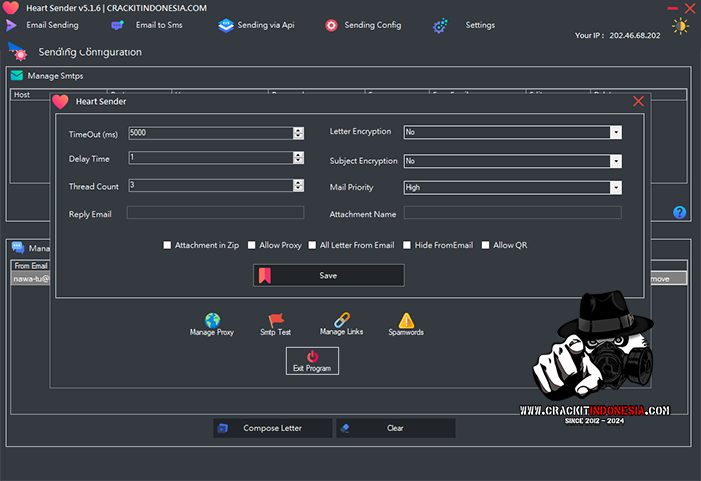Image resolution: width=701 pixels, height=481 pixels.
Task: Tick the Allow QR checkbox
Action: click(x=486, y=245)
